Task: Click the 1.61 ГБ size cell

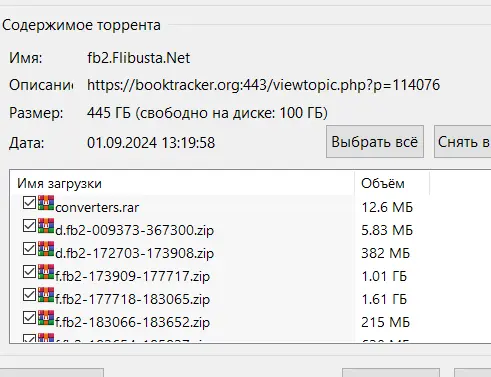Action: pos(384,299)
